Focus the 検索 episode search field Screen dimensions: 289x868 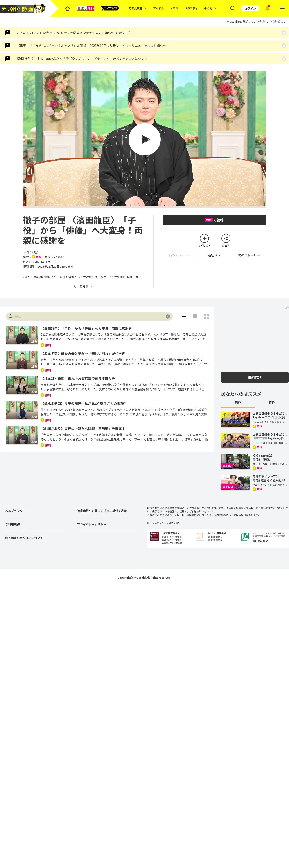coord(89,316)
